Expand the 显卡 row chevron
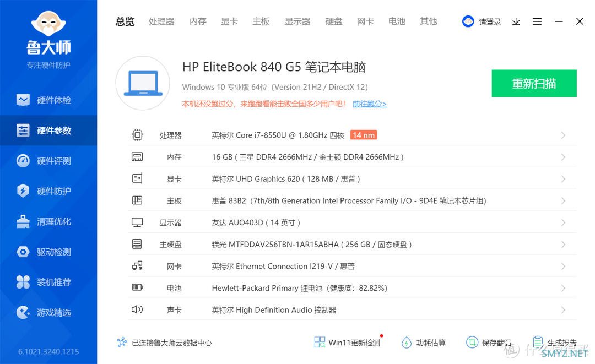 coord(563,179)
